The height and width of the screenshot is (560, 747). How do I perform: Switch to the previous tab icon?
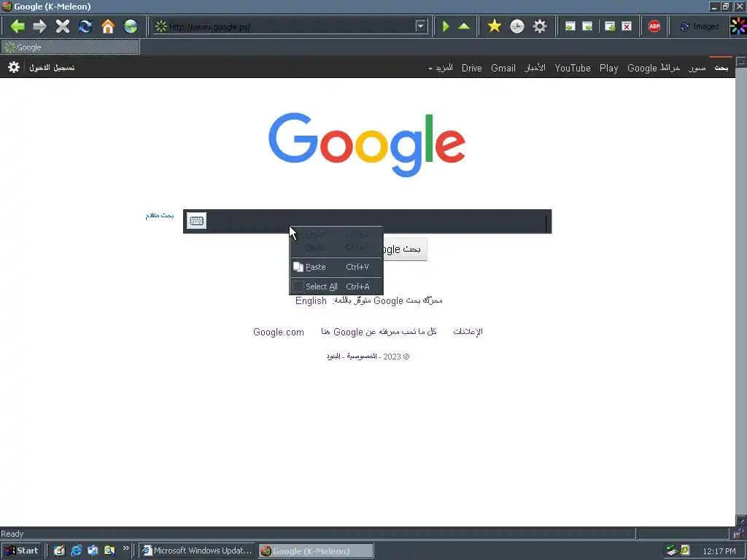(570, 26)
